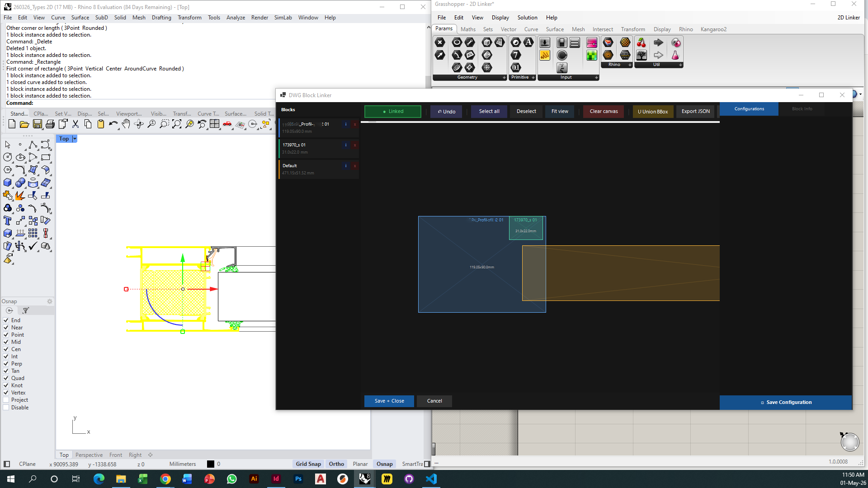This screenshot has width=868, height=488.
Task: Click the New file icon in Rhino toolbar
Action: [x=12, y=124]
